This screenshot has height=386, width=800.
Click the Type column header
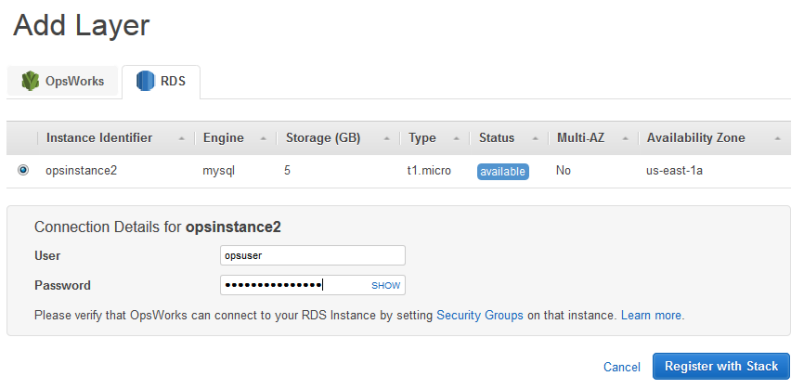tap(422, 138)
